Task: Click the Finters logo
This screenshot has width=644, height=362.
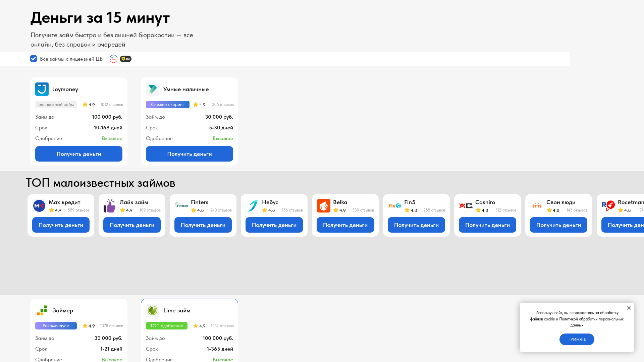Action: pyautogui.click(x=181, y=205)
